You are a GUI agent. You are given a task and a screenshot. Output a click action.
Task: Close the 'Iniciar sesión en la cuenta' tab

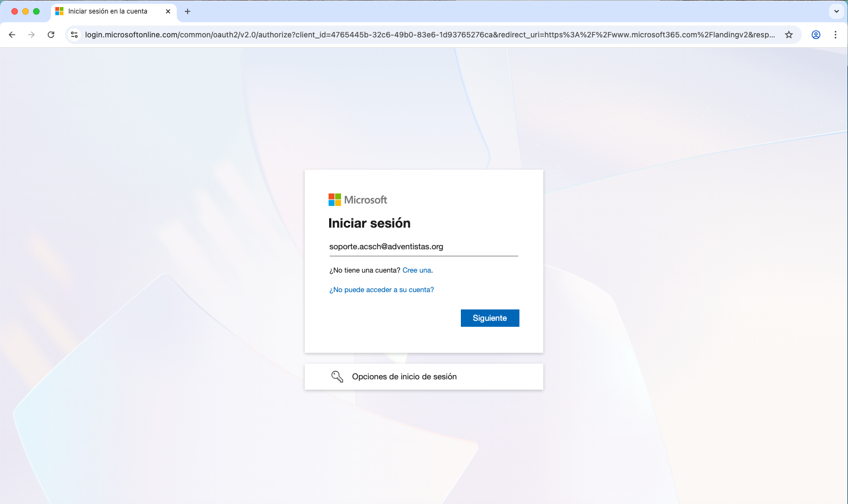(x=168, y=11)
